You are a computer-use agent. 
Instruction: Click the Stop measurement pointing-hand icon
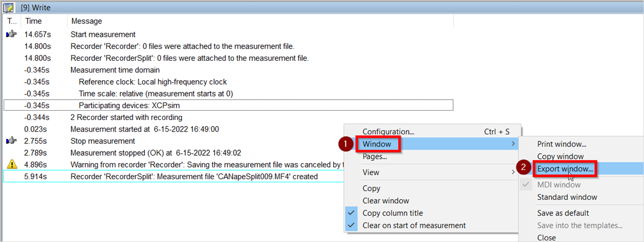[11, 140]
